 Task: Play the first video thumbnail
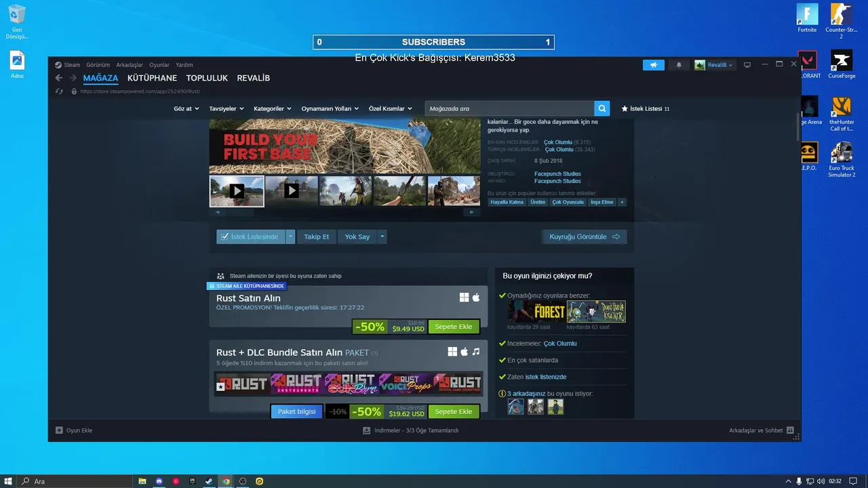[237, 191]
